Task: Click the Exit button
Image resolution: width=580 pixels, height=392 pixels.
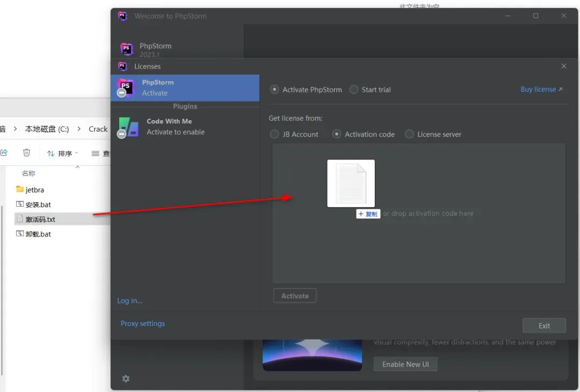Action: [544, 326]
